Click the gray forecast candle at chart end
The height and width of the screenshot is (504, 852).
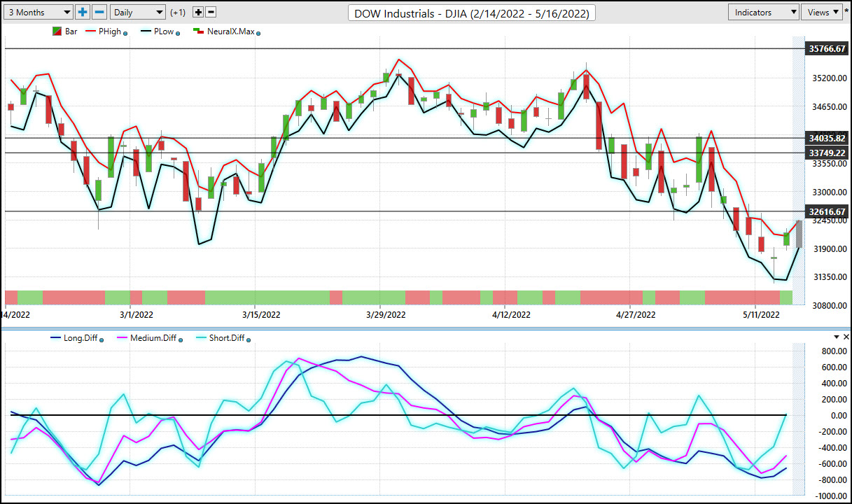[799, 234]
